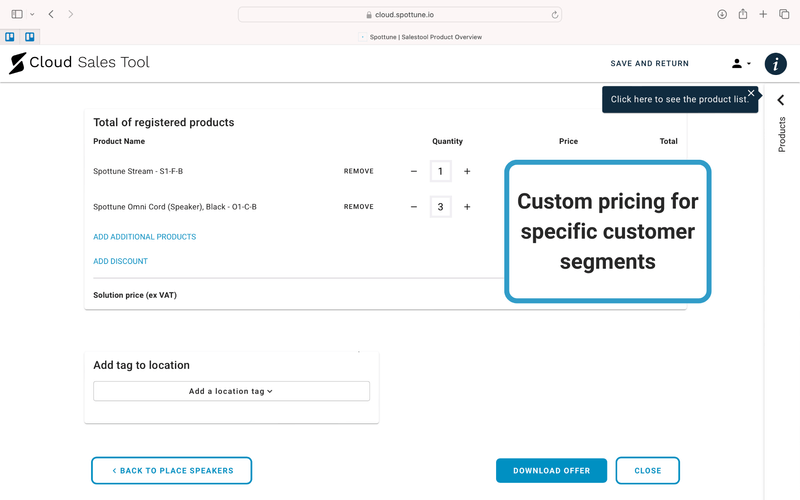This screenshot has height=500, width=800.
Task: Click the Price column header
Action: [x=568, y=141]
